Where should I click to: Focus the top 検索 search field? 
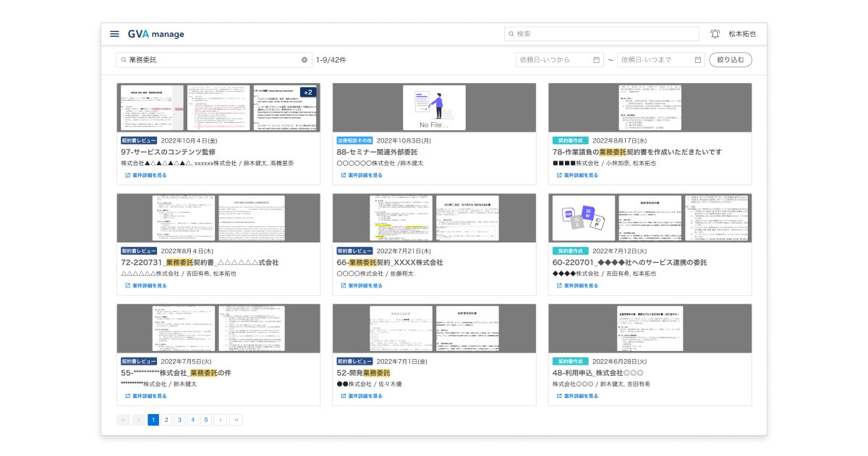602,34
